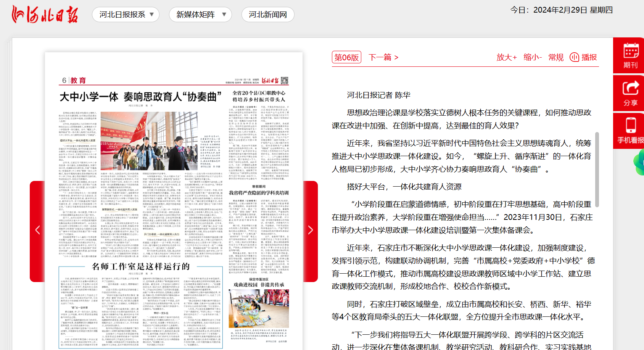Open the 河北新闻网 link
Screen dimensions: 644x350
point(268,15)
